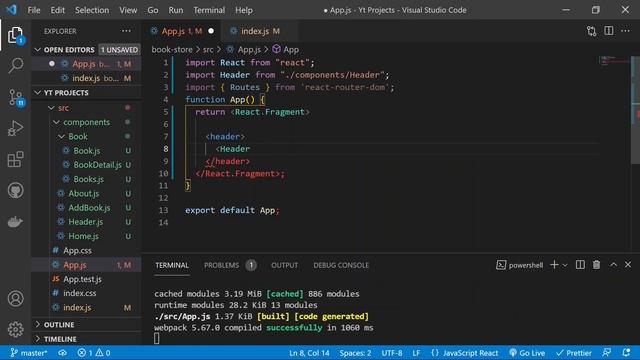Click Spaces: 2 indentation setting
Screen dimensions: 640x360
pyautogui.click(x=355, y=353)
